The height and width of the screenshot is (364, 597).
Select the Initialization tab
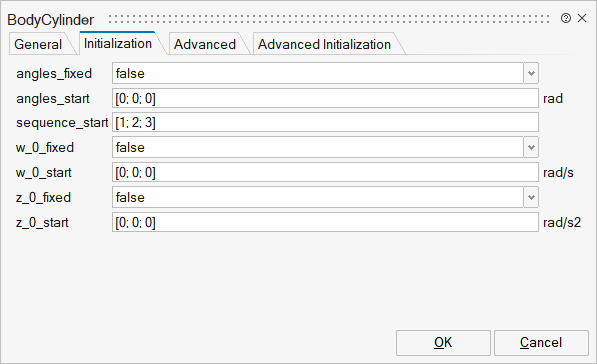[x=118, y=43]
